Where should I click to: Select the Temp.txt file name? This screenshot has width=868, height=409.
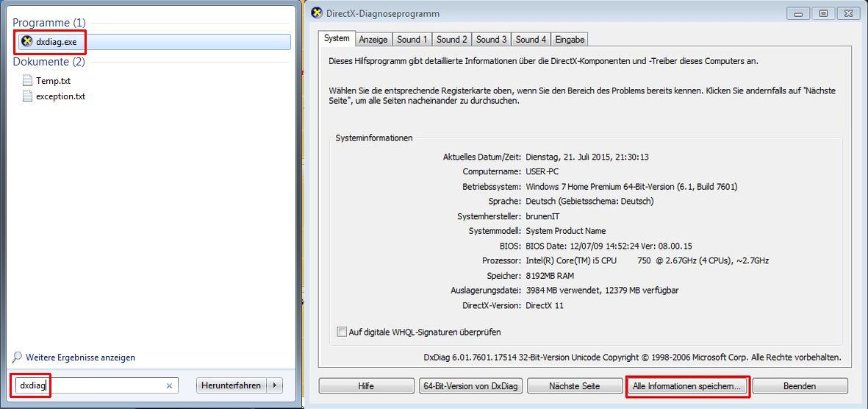[53, 81]
